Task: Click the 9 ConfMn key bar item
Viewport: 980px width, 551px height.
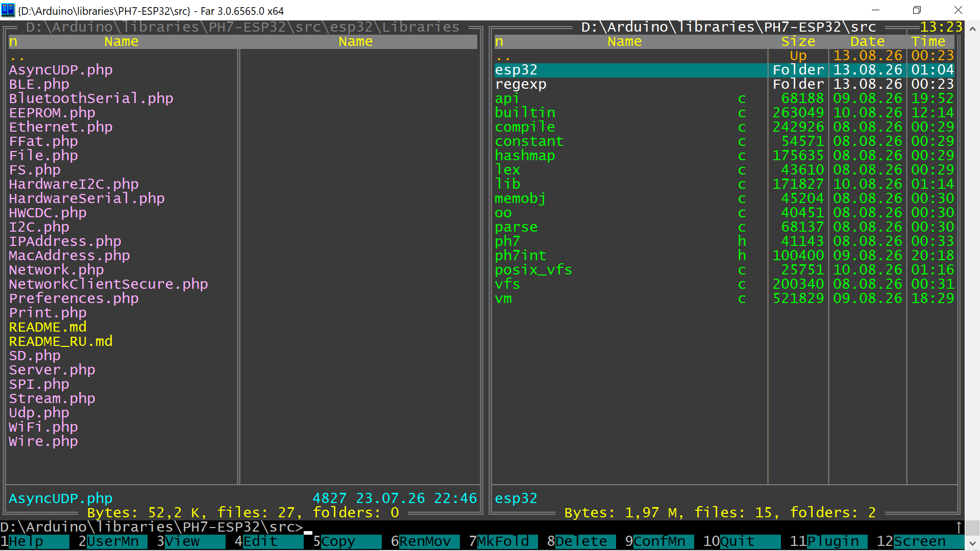Action: coord(659,541)
